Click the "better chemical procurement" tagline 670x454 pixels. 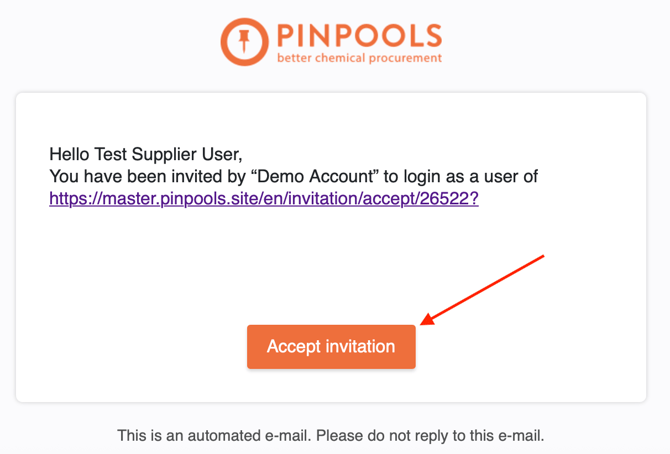(x=359, y=58)
